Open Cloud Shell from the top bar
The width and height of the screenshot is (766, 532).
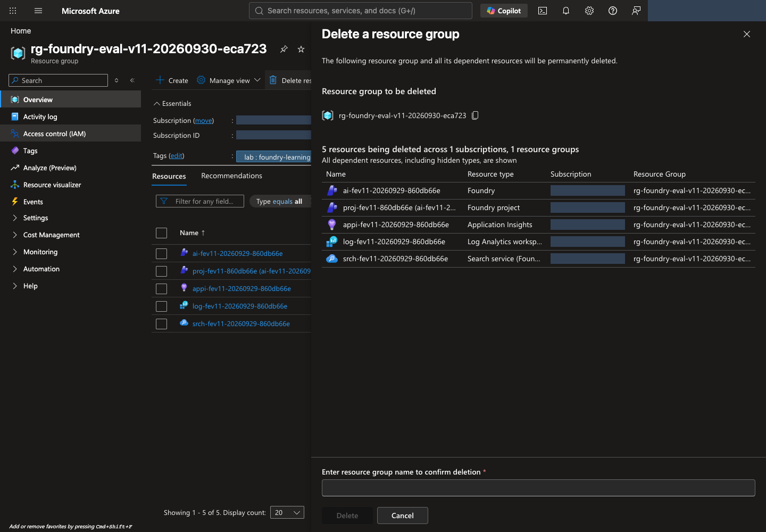pos(543,11)
